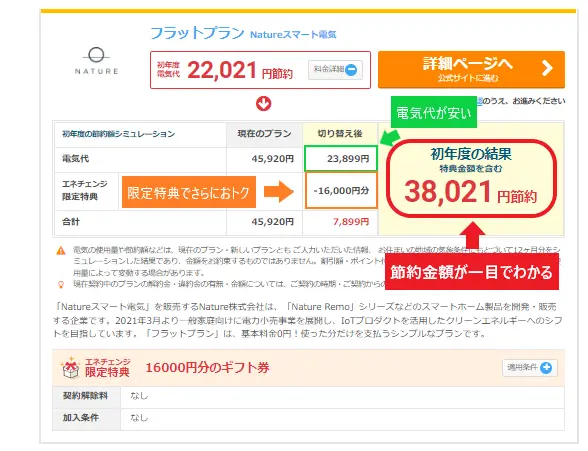
Task: Click the underlined link before のうえ、お進みください
Action: (480, 101)
